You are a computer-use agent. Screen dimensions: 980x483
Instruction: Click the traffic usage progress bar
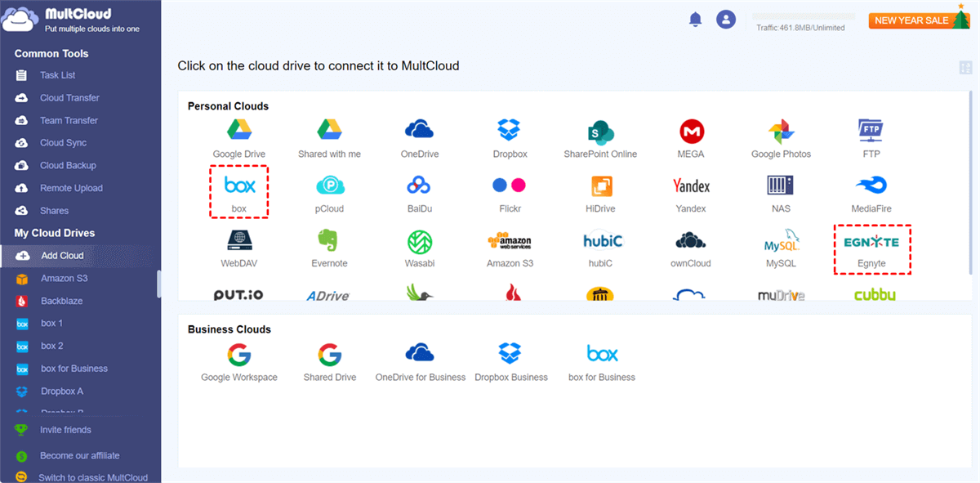(x=804, y=16)
